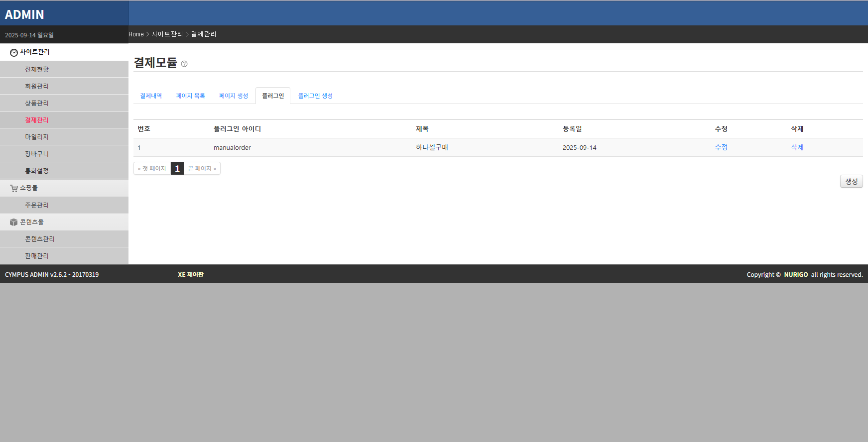Viewport: 868px width, 442px height.
Task: Click NURIGO link in footer
Action: pyautogui.click(x=796, y=274)
